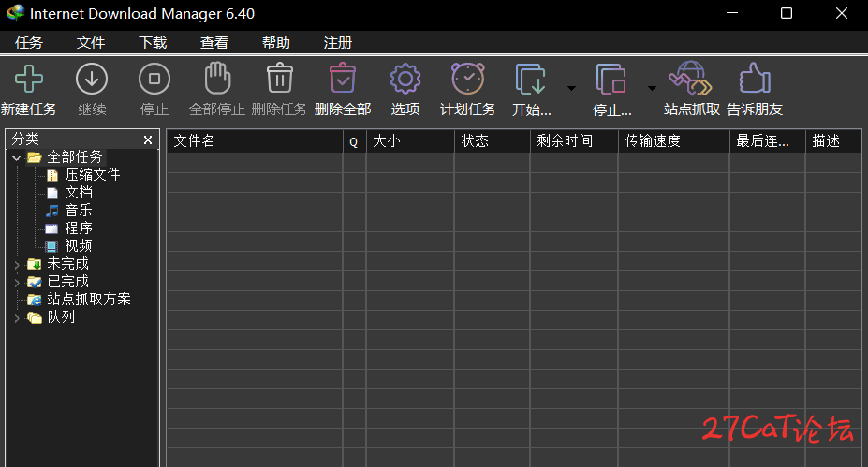The height and width of the screenshot is (467, 868).
Task: Collapse the 全部任务 tree node
Action: [x=16, y=158]
